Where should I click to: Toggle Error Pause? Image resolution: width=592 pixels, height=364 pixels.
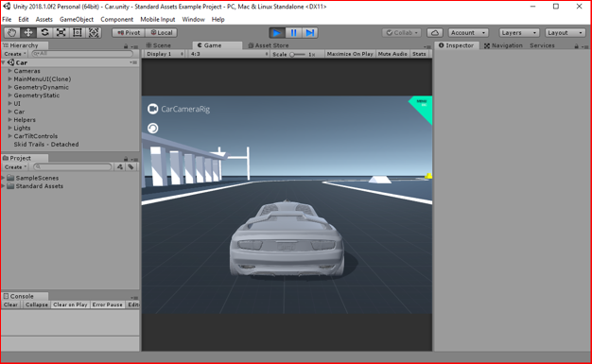[x=107, y=304]
